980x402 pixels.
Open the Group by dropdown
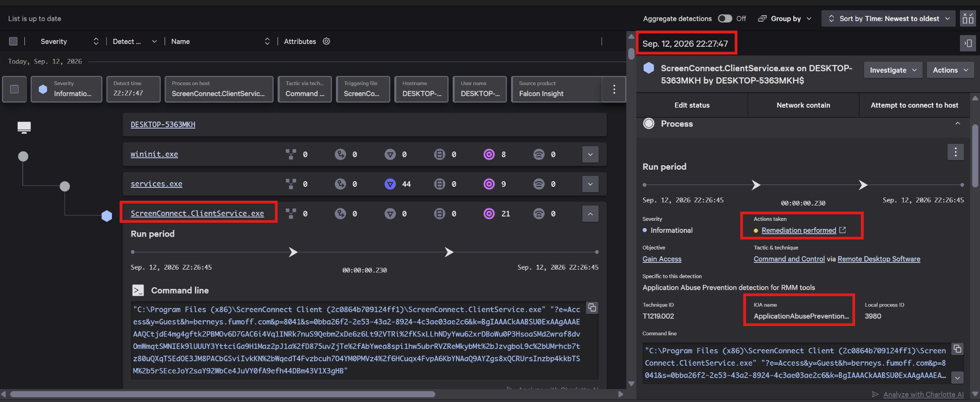click(x=785, y=19)
